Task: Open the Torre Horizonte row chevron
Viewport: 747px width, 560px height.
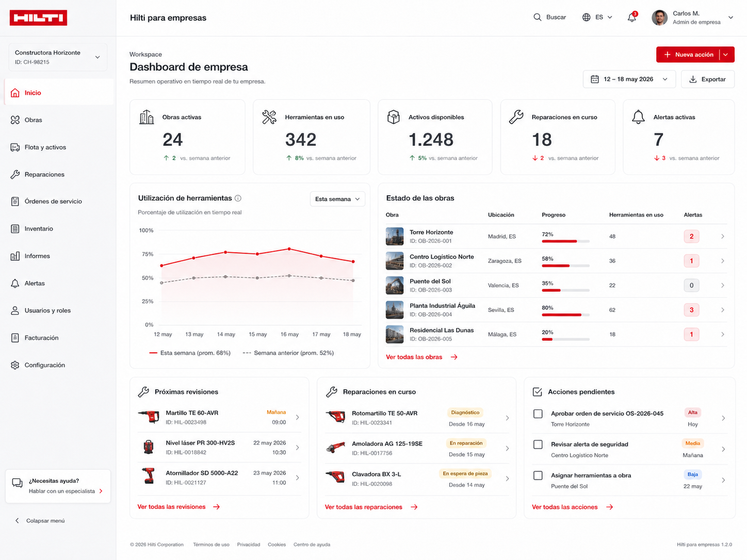Action: pyautogui.click(x=723, y=237)
